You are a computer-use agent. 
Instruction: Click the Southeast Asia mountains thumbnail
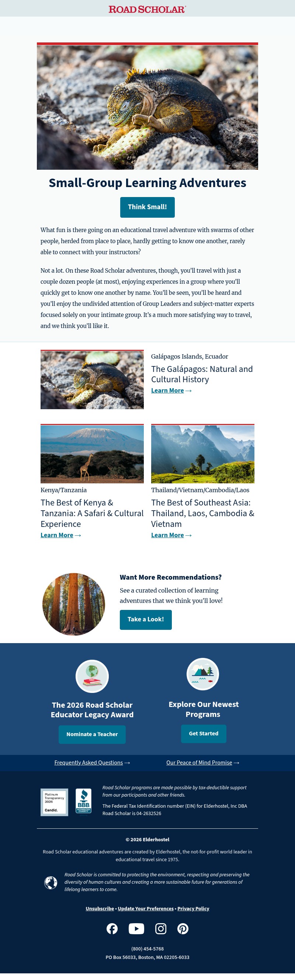202,454
